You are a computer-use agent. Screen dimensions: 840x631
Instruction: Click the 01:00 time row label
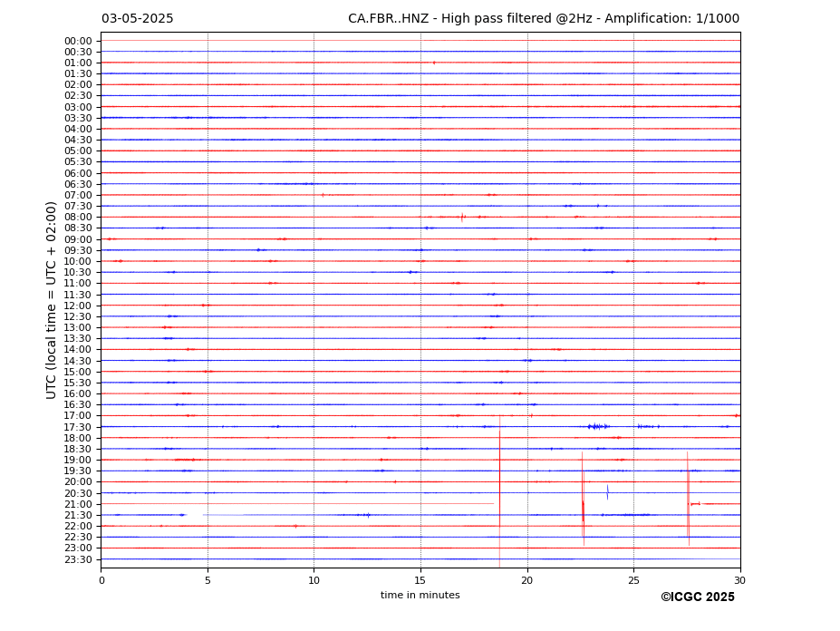[x=78, y=63]
